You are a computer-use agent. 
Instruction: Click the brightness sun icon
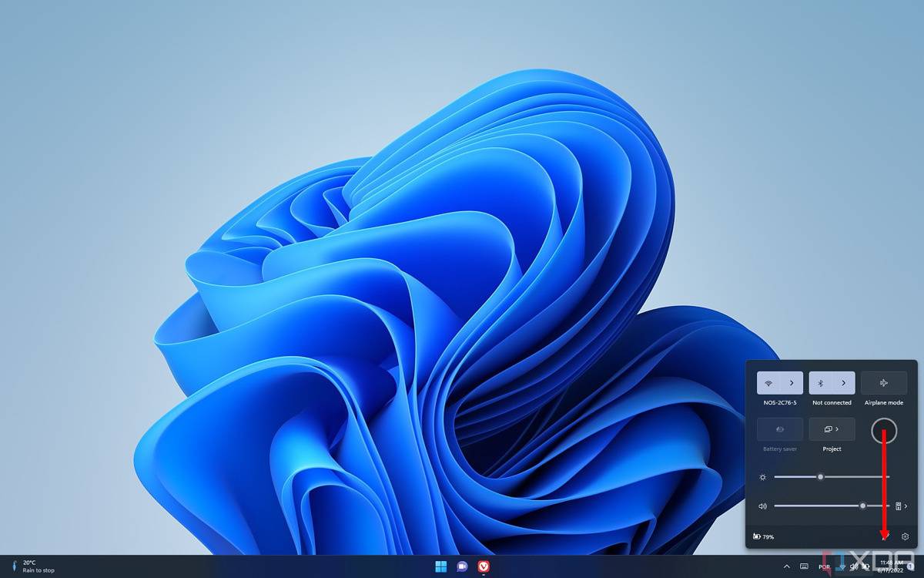[762, 477]
